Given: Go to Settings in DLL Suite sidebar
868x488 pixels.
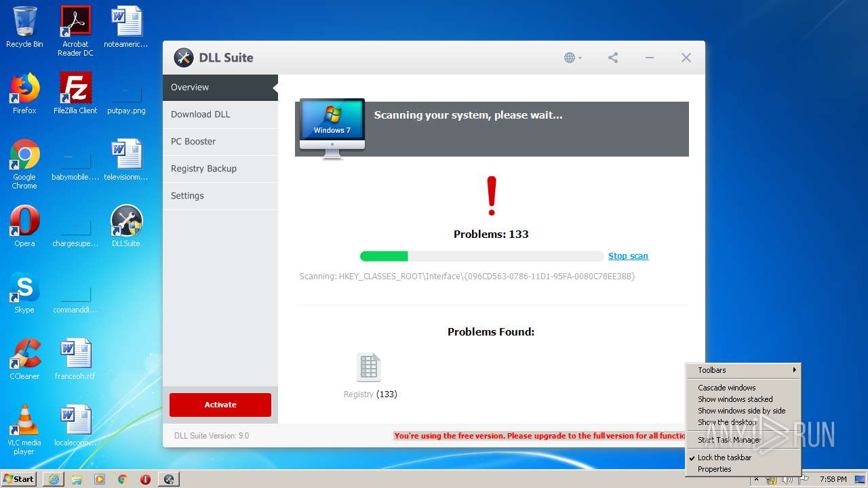Looking at the screenshot, I should pos(220,196).
